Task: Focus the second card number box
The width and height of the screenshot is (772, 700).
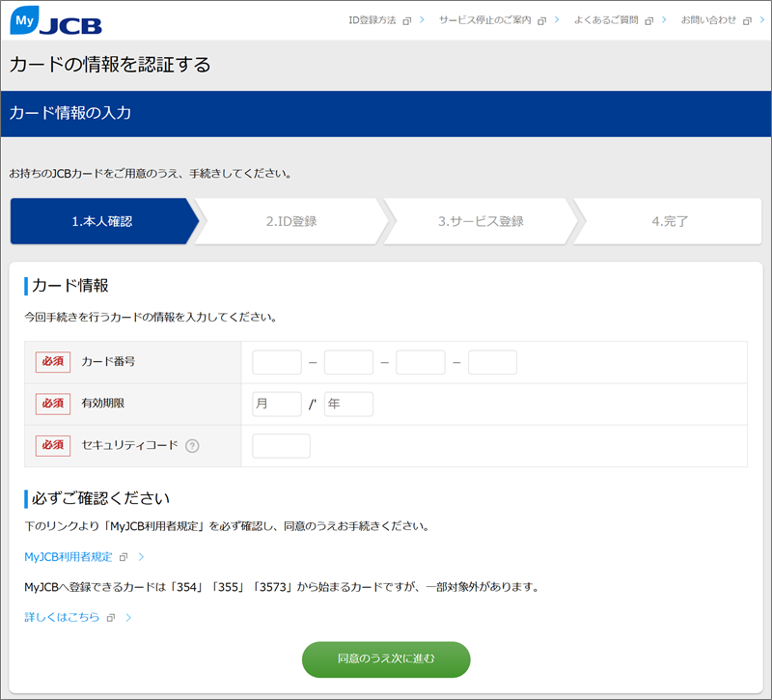Action: 348,362
